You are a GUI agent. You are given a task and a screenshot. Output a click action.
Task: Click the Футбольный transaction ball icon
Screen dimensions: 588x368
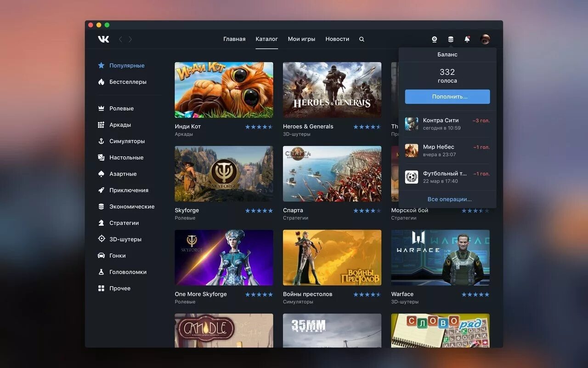pyautogui.click(x=412, y=177)
